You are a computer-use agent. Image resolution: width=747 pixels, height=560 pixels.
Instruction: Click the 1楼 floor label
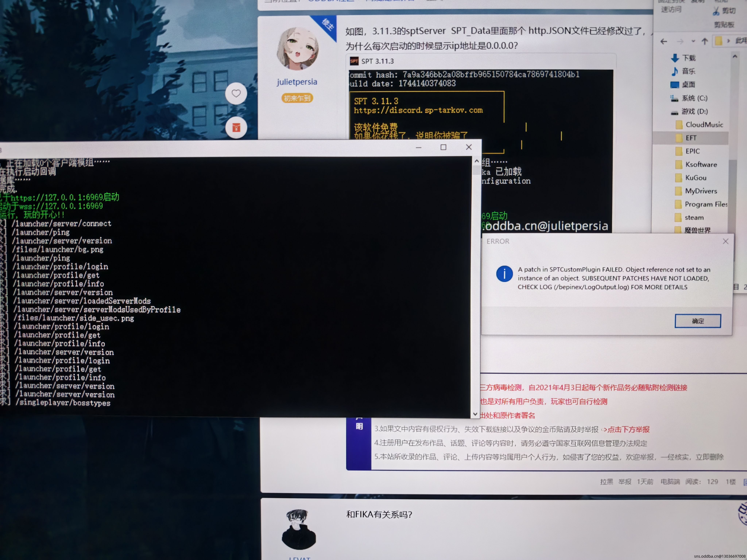pos(730,482)
